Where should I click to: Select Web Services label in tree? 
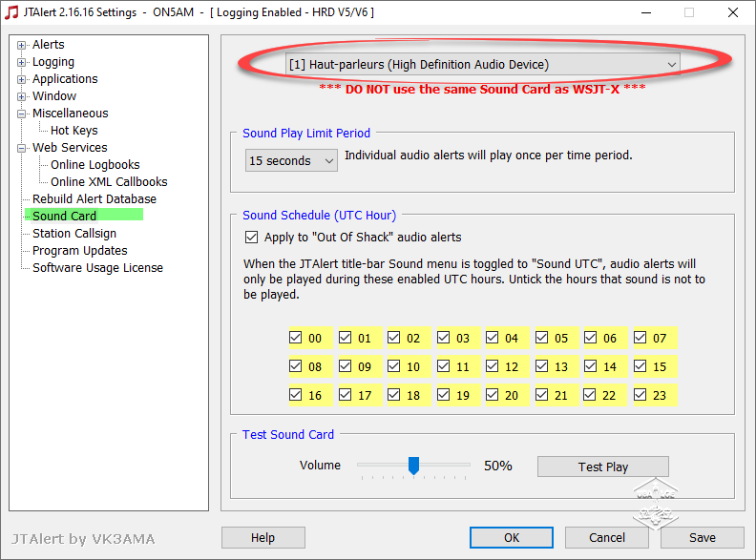70,148
